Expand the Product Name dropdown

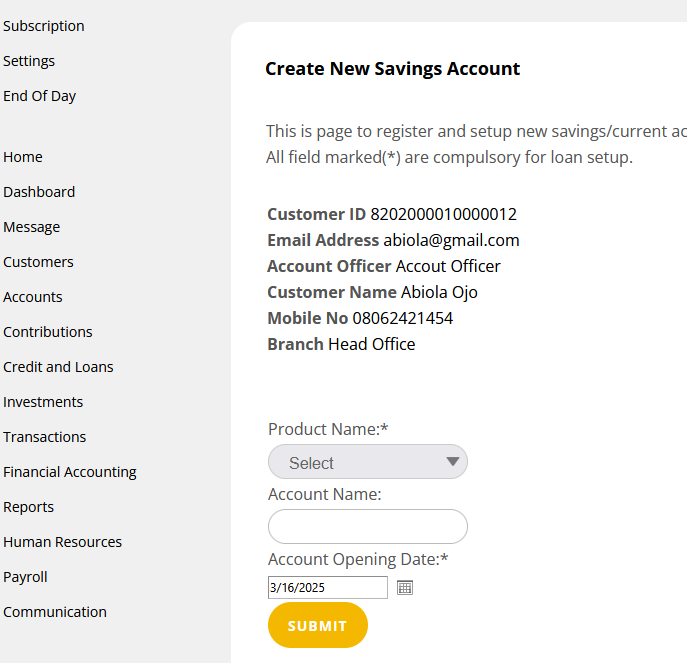[367, 462]
